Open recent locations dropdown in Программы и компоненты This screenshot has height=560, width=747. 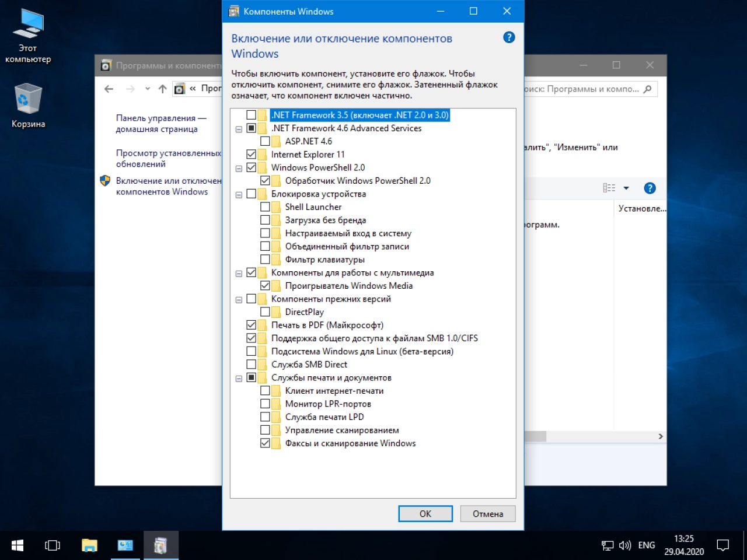pos(148,89)
